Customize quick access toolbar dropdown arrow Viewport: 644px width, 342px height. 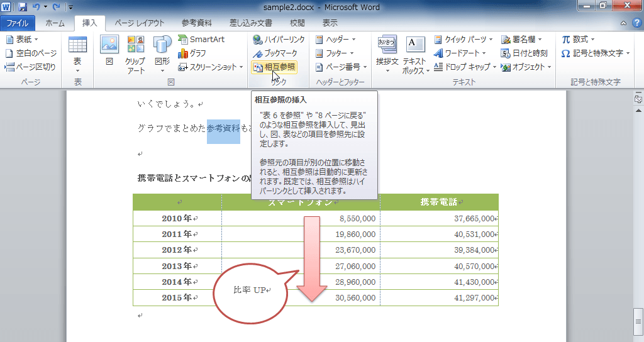[x=70, y=8]
